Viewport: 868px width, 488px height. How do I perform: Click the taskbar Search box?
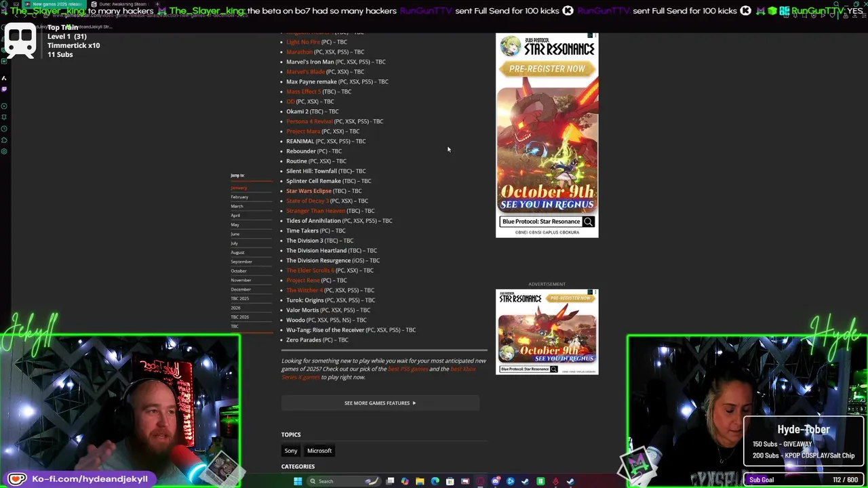pyautogui.click(x=344, y=481)
